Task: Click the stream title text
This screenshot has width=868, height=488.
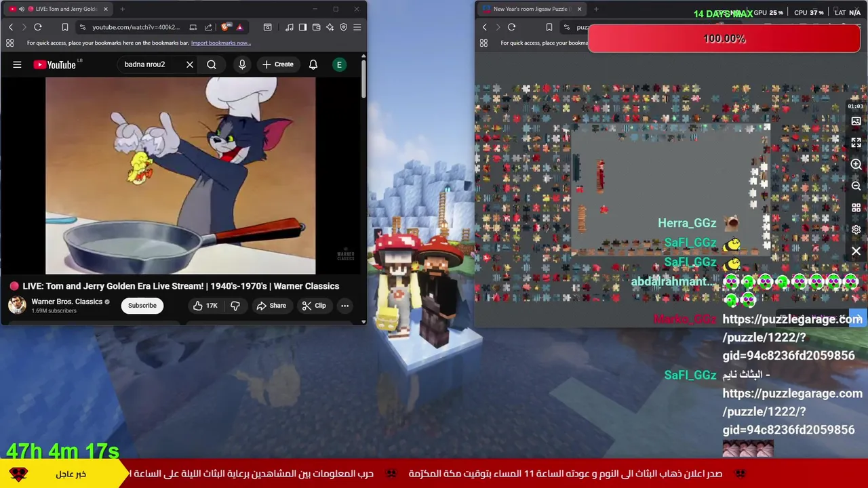Action: (181, 286)
